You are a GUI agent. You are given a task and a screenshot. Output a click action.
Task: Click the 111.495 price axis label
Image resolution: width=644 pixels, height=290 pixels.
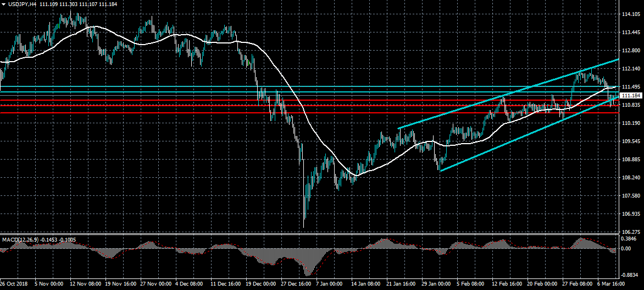click(x=630, y=87)
